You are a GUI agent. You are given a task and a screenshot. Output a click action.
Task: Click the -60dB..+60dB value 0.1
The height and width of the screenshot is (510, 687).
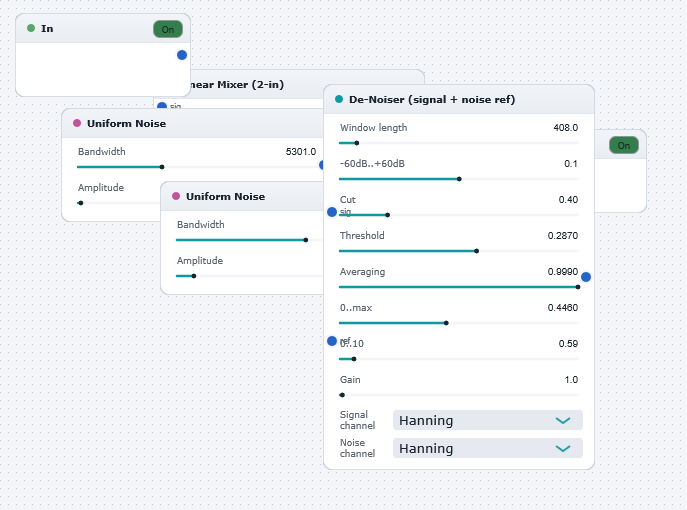(x=571, y=163)
